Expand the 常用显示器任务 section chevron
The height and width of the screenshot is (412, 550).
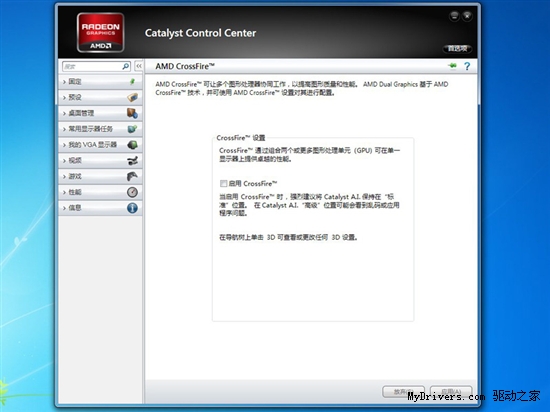pyautogui.click(x=64, y=129)
